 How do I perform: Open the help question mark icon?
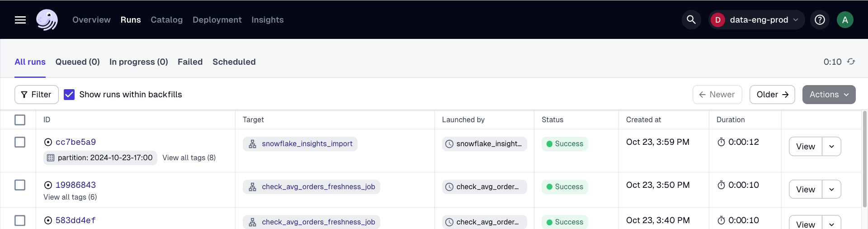coord(820,20)
